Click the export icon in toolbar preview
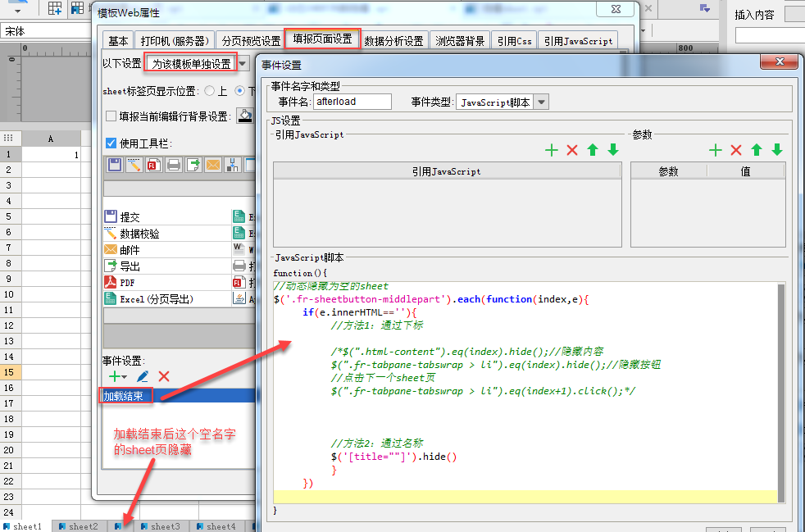Screen dimensions: 805x532 (x=193, y=165)
